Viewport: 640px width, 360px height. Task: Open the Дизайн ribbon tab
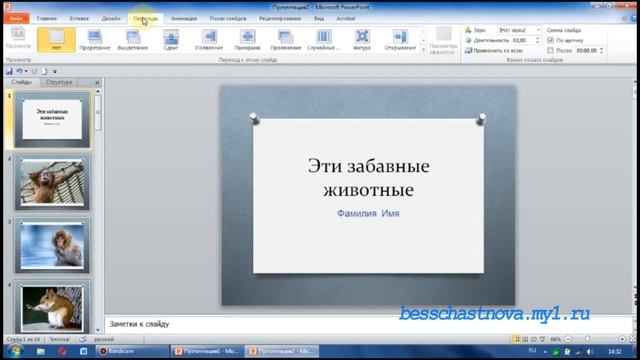[x=111, y=18]
